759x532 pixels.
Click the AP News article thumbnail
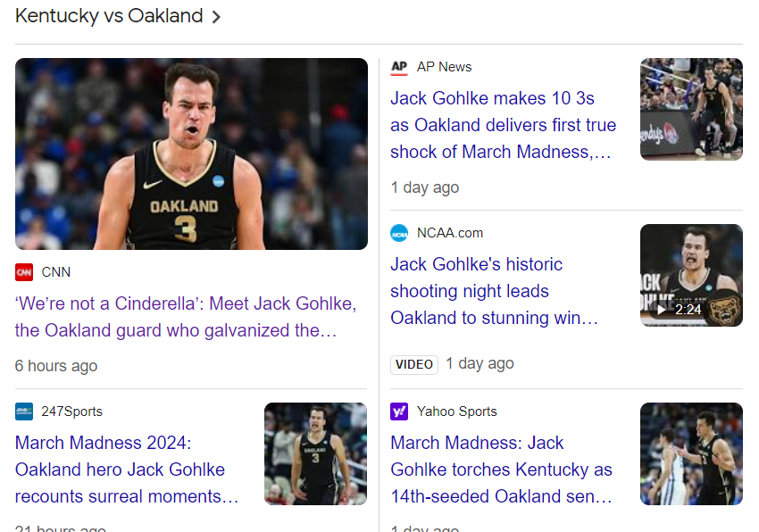coord(691,109)
